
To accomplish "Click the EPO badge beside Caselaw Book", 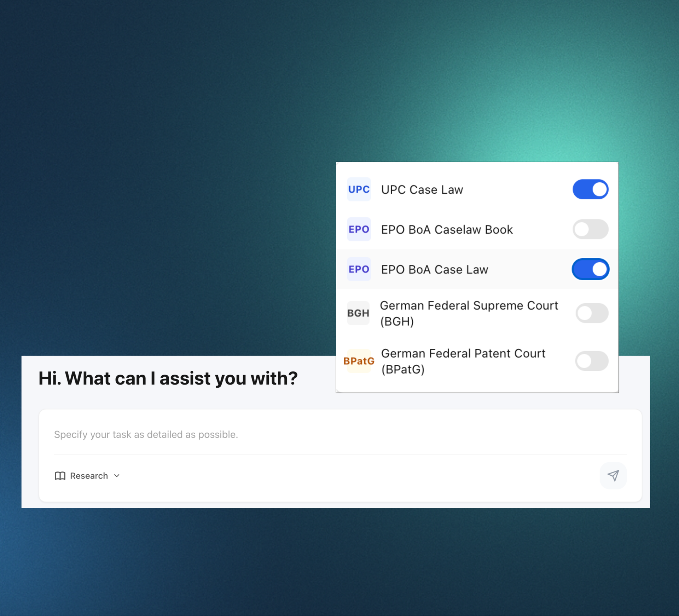I will click(359, 229).
